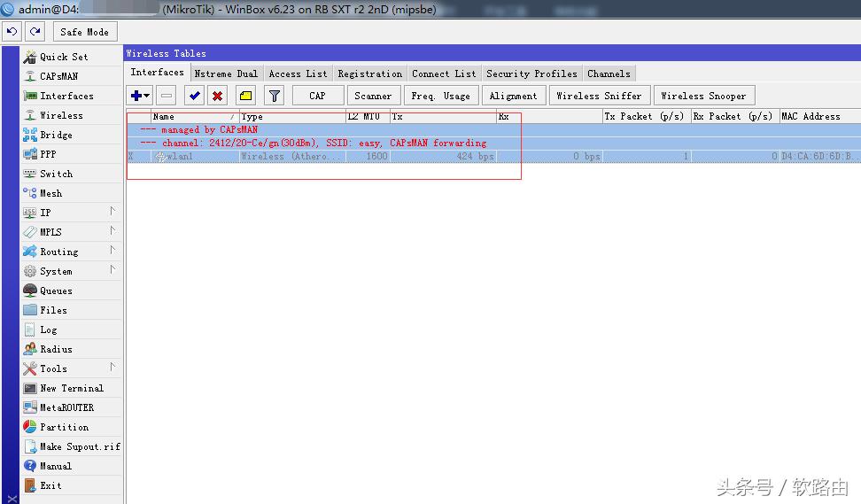Switch to Security Profiles tab
861x504 pixels.
click(x=531, y=74)
